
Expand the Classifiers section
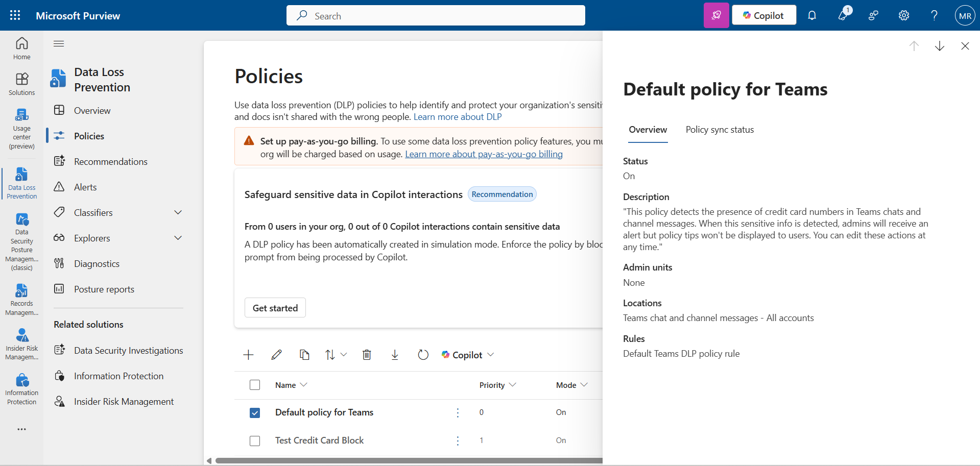(178, 212)
